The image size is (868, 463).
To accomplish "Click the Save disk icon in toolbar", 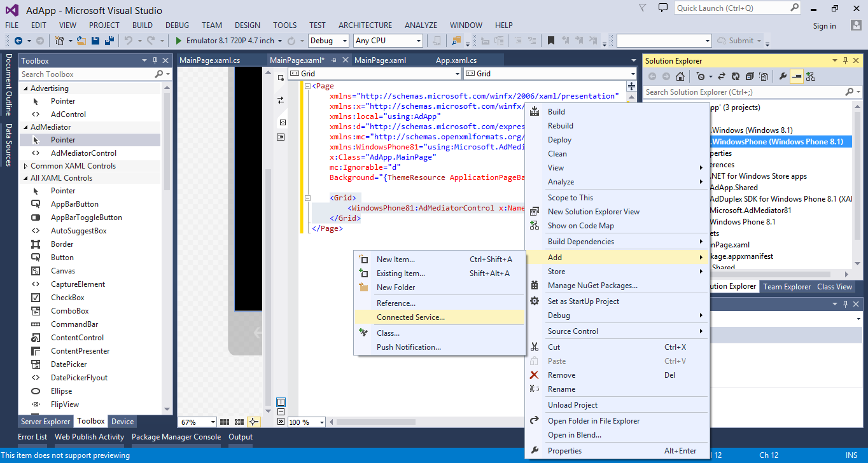I will (x=95, y=41).
